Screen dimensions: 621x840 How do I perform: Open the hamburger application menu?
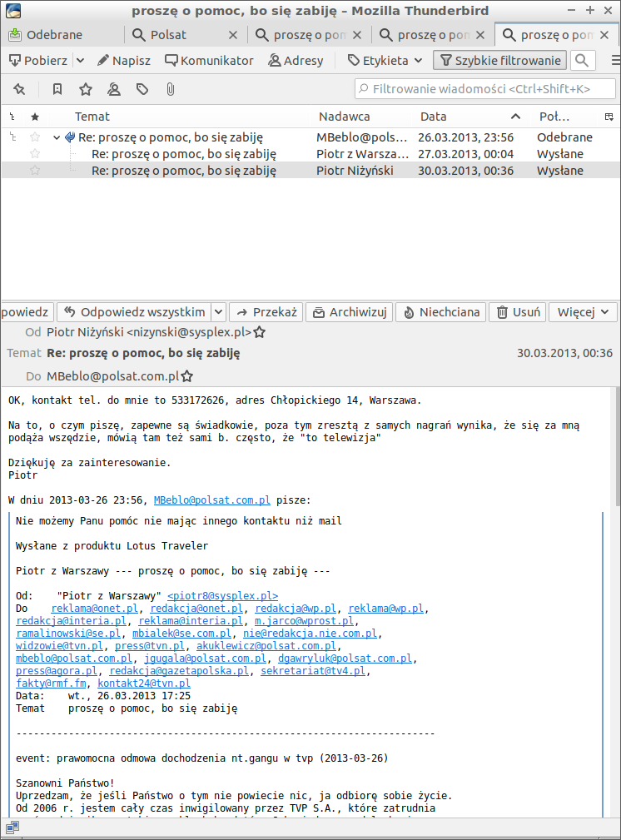tap(616, 61)
